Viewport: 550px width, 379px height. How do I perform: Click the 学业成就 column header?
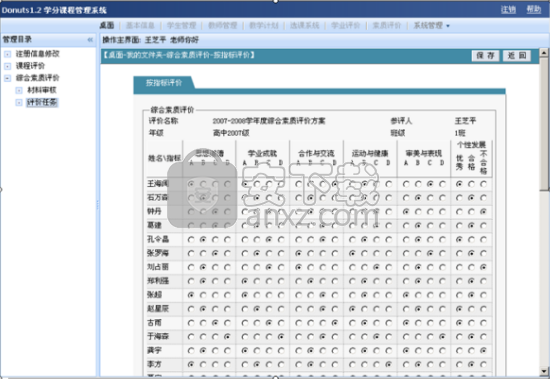(x=262, y=153)
